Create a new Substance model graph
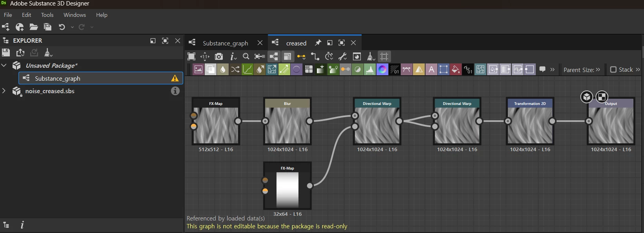 click(x=20, y=27)
